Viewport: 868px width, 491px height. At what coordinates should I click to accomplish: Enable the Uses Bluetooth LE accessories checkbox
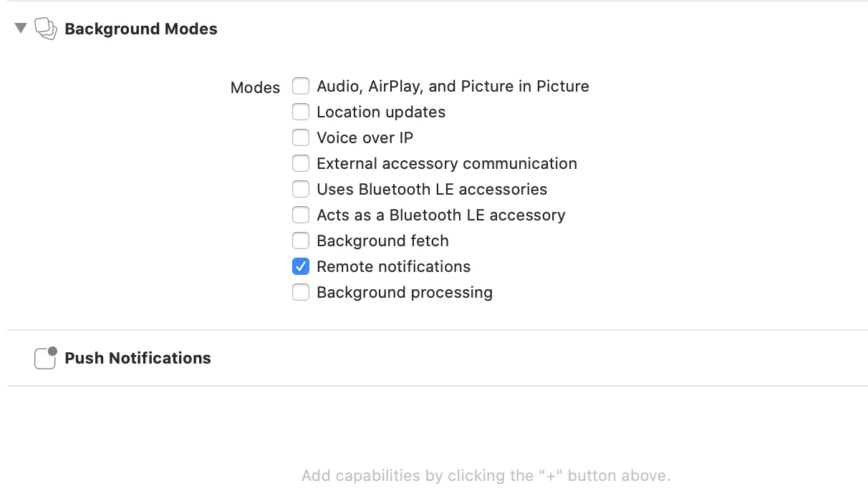pos(301,190)
